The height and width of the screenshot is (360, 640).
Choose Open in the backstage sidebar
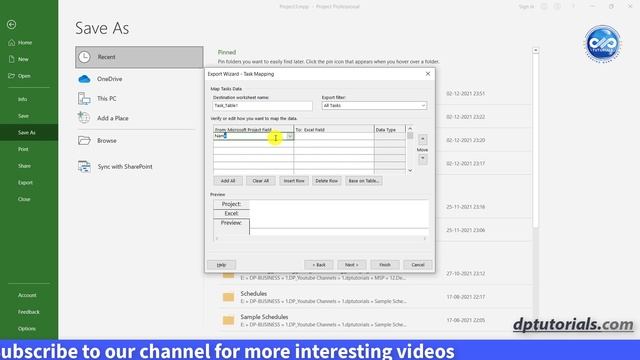(x=19, y=76)
